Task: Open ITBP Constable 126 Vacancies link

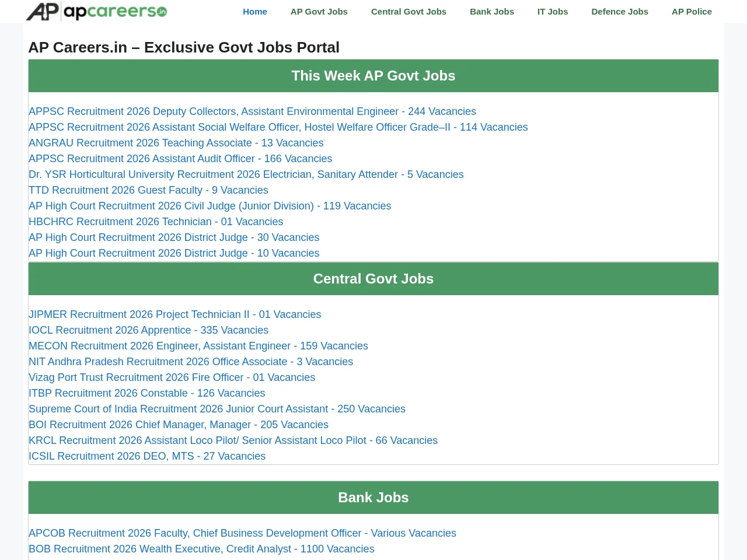Action: tap(147, 393)
